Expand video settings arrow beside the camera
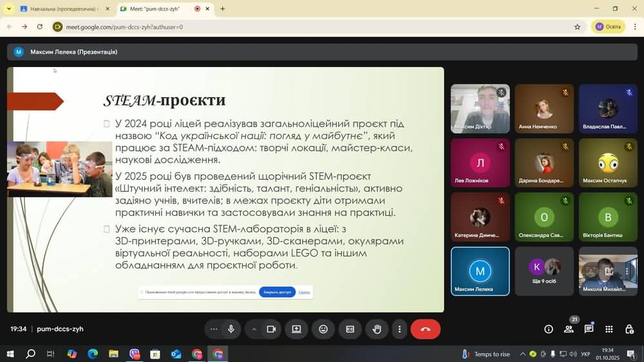Image resolution: width=644 pixels, height=362 pixels. point(254,329)
